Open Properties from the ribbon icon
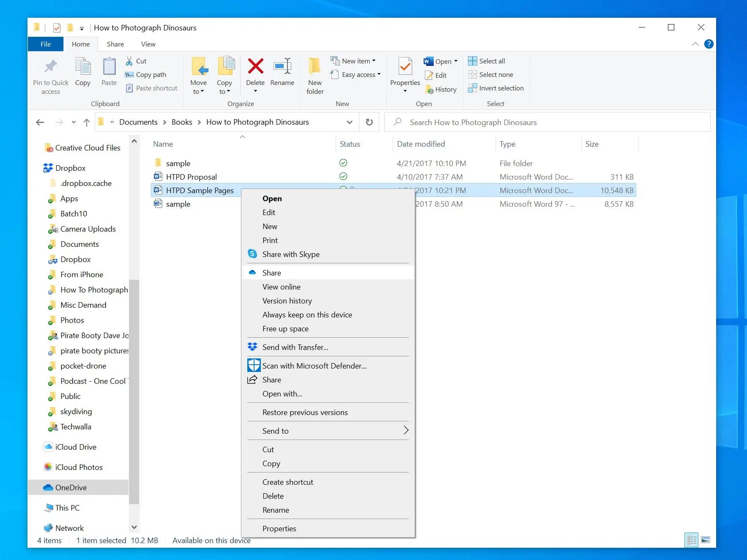This screenshot has height=560, width=747. 404,72
